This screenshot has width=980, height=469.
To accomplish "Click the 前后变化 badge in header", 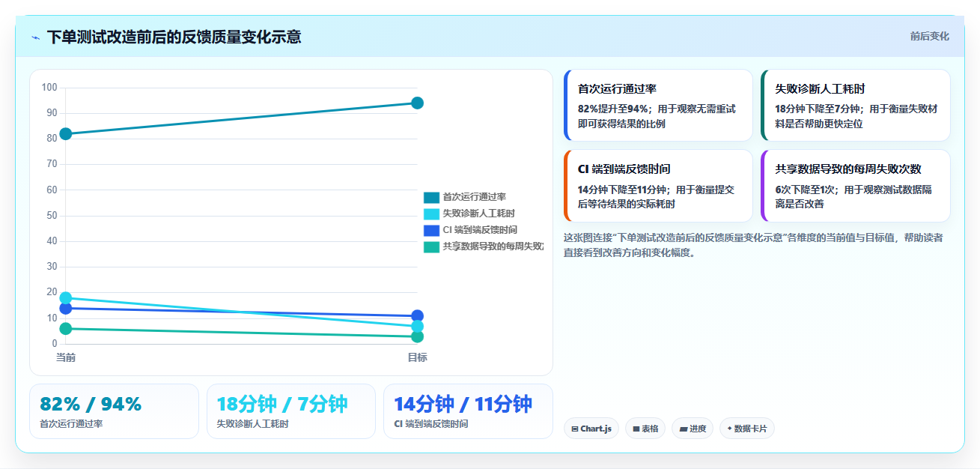I will click(x=929, y=36).
